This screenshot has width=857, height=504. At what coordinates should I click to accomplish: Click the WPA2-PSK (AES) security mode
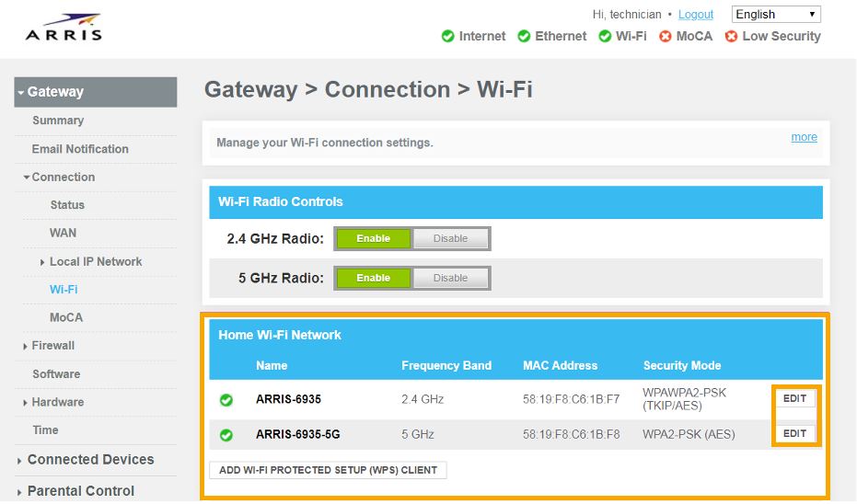tap(689, 434)
